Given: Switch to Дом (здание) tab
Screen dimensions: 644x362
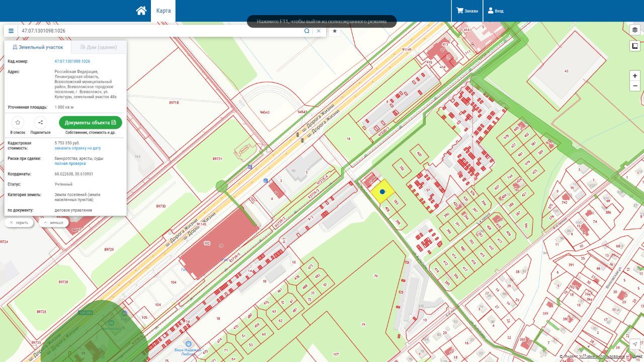Looking at the screenshot, I should [99, 47].
